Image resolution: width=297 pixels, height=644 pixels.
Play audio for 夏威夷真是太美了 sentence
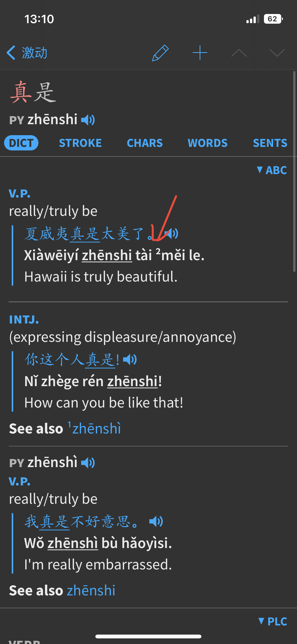171,233
